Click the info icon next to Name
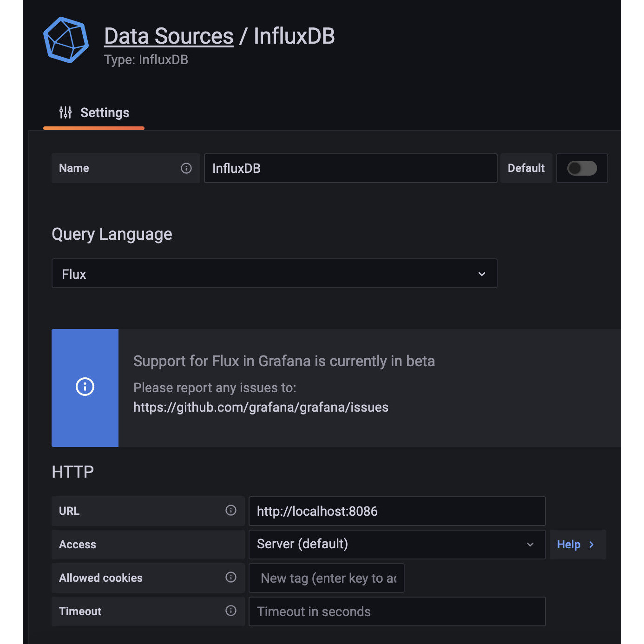This screenshot has width=644, height=644. [186, 168]
